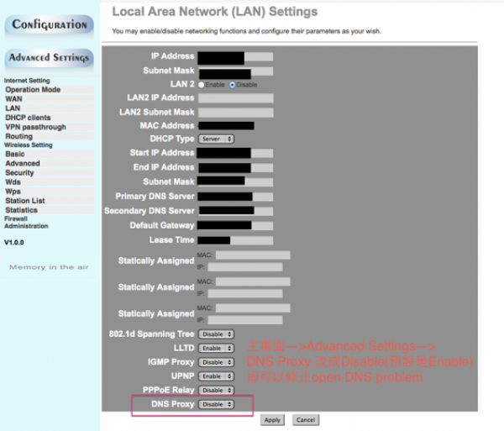504x431 pixels.
Task: Open the IGMP Proxy dropdown
Action: click(217, 362)
